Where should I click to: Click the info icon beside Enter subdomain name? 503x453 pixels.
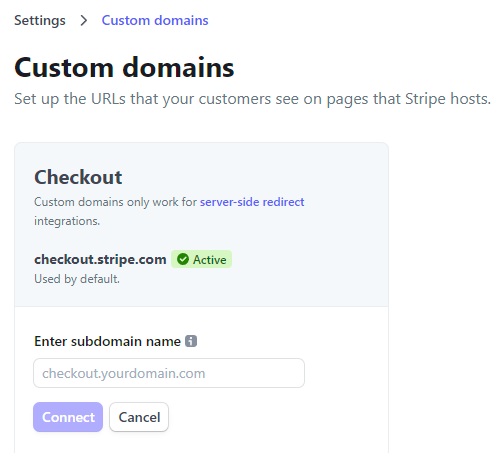tap(191, 341)
